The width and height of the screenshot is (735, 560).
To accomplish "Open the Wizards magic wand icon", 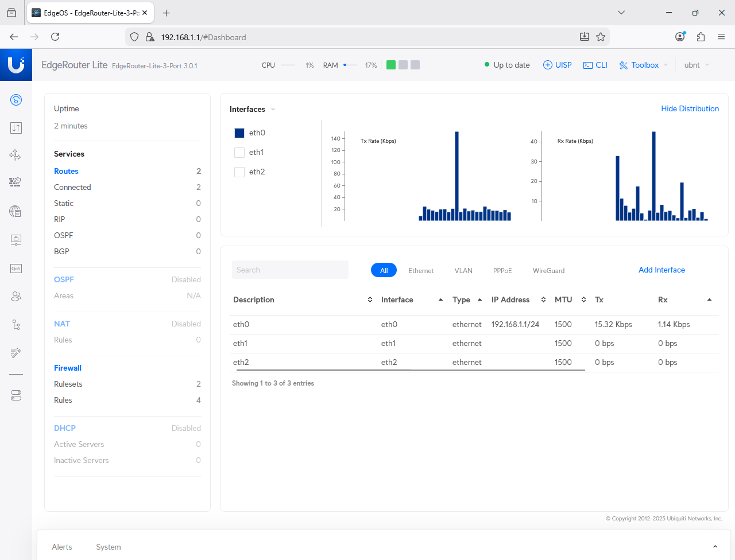I will coord(16,352).
